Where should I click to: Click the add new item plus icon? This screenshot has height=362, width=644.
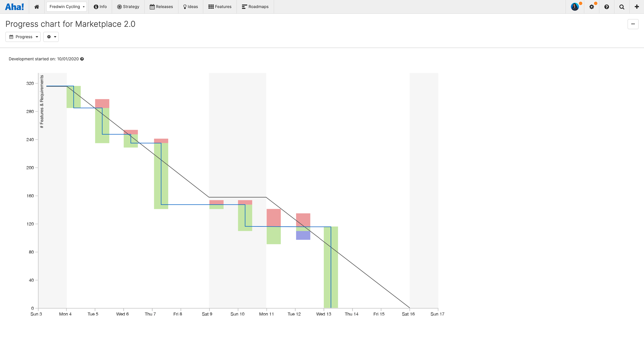click(x=636, y=7)
